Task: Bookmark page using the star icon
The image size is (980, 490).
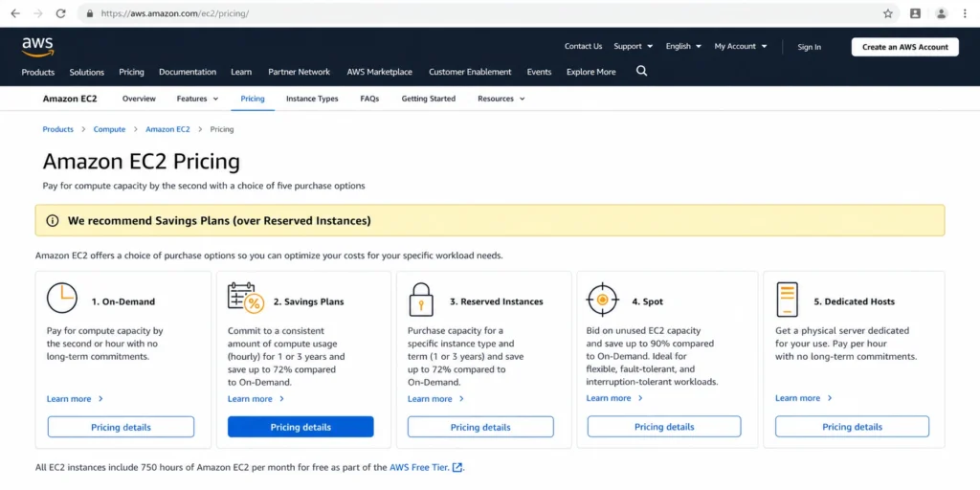Action: click(x=887, y=13)
